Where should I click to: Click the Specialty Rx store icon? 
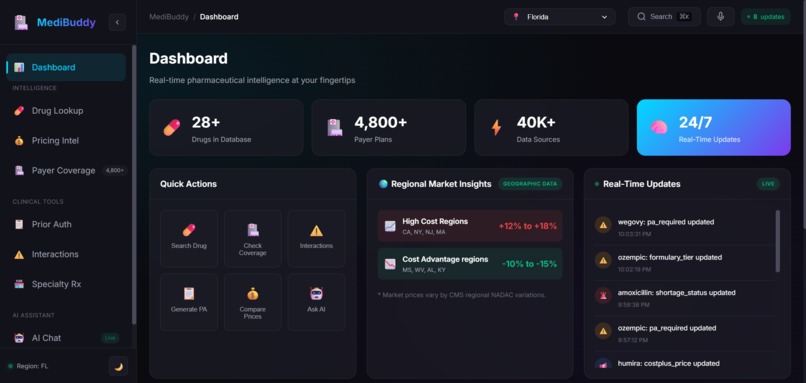click(19, 284)
